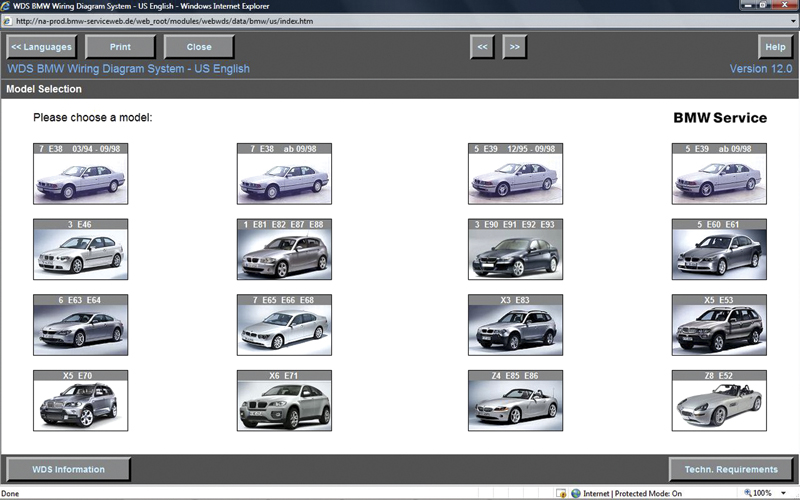This screenshot has height=500, width=800.
Task: Click the Internet | Protected Mode: On text
Action: pyautogui.click(x=632, y=493)
